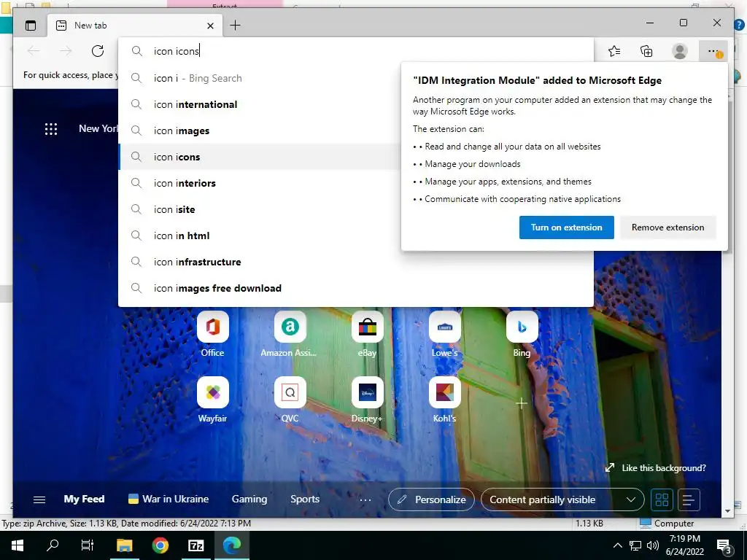Open the Collections icon
747x560 pixels.
[x=646, y=51]
